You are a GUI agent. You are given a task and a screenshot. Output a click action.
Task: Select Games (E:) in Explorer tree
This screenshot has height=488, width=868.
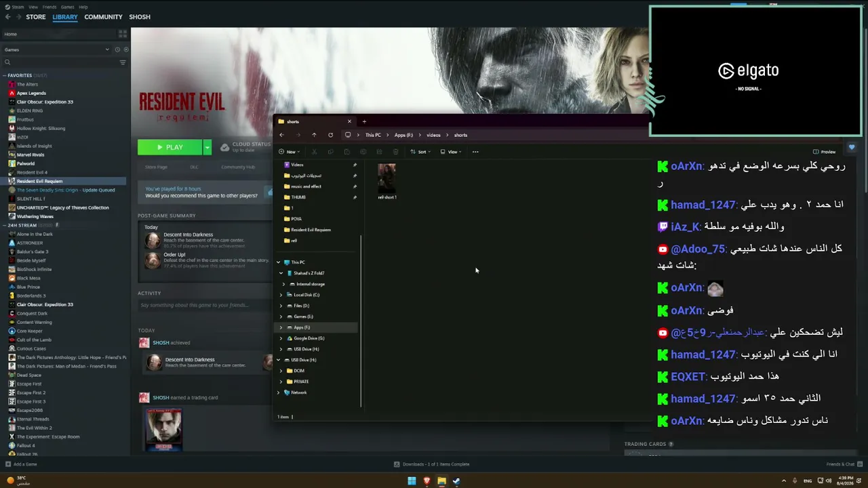tap(303, 317)
